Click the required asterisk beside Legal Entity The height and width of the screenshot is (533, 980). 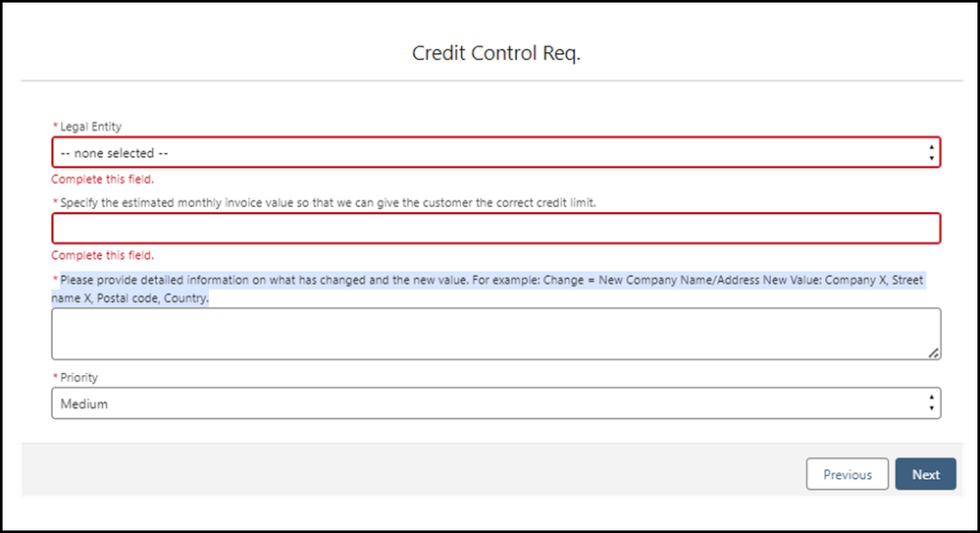[55, 128]
